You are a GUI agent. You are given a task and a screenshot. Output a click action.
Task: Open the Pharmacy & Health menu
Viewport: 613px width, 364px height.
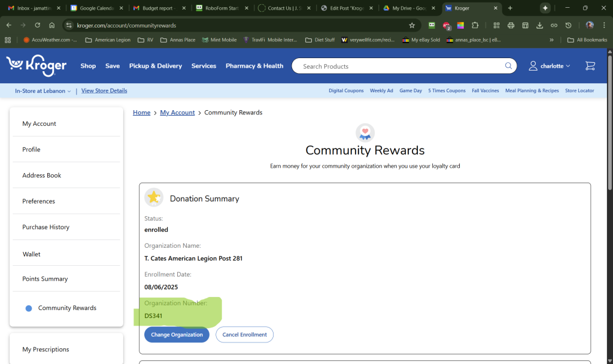coord(254,66)
